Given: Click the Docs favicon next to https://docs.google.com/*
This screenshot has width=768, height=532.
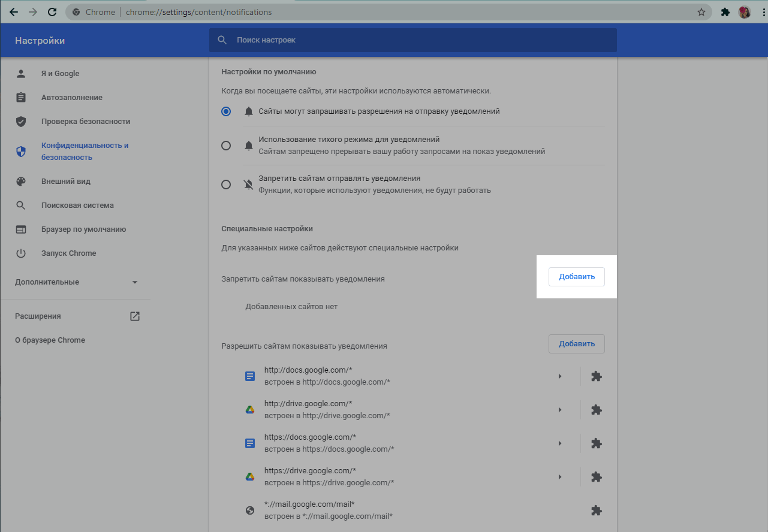Looking at the screenshot, I should pos(250,443).
